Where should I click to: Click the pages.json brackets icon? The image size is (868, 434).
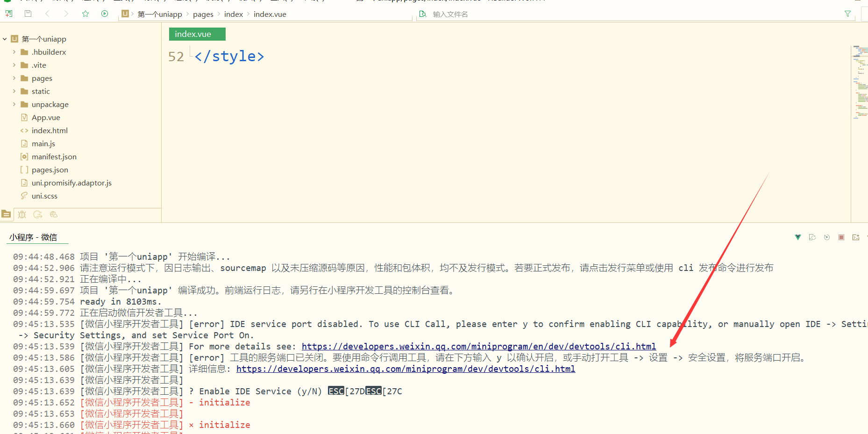(24, 170)
